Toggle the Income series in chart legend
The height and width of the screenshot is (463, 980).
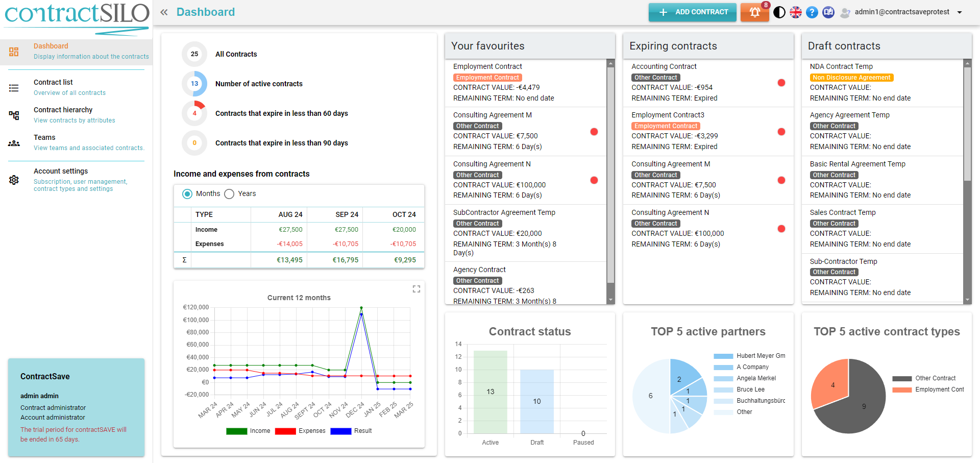pyautogui.click(x=248, y=431)
